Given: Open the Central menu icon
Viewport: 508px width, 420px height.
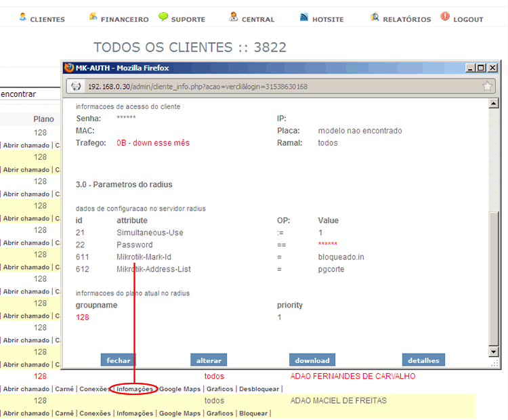Looking at the screenshot, I should 234,17.
